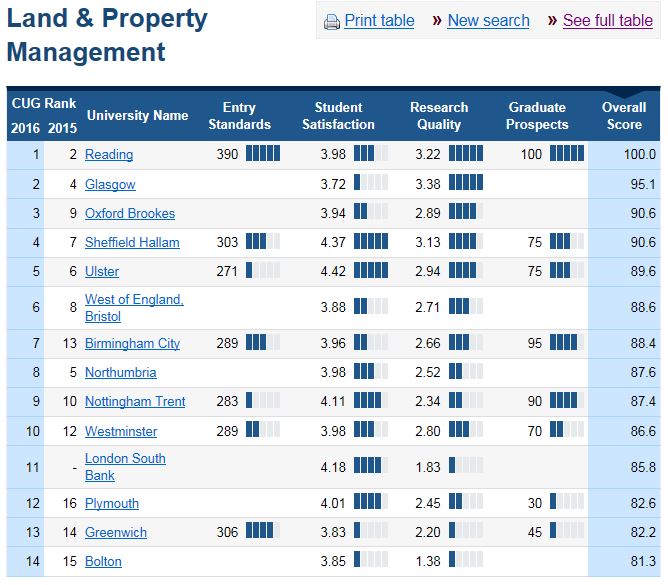Viewport: 668px width, 585px height.
Task: Sort by Graduate Prospects column header
Action: coord(537,115)
